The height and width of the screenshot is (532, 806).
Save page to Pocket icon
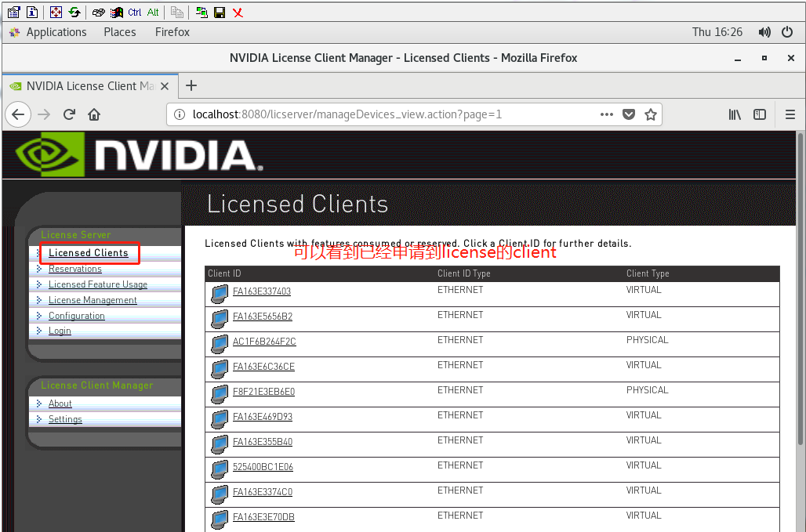click(x=628, y=114)
